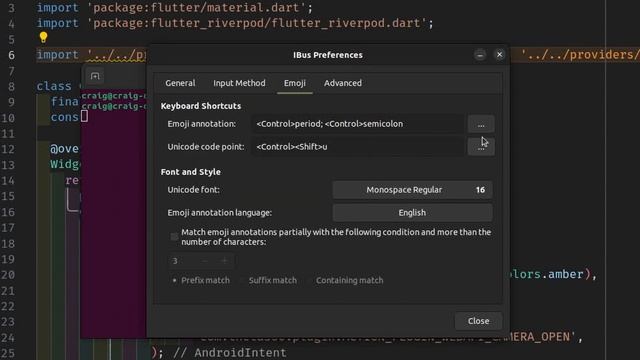Click the character count field showing 3
Image resolution: width=640 pixels, height=360 pixels.
pyautogui.click(x=182, y=260)
